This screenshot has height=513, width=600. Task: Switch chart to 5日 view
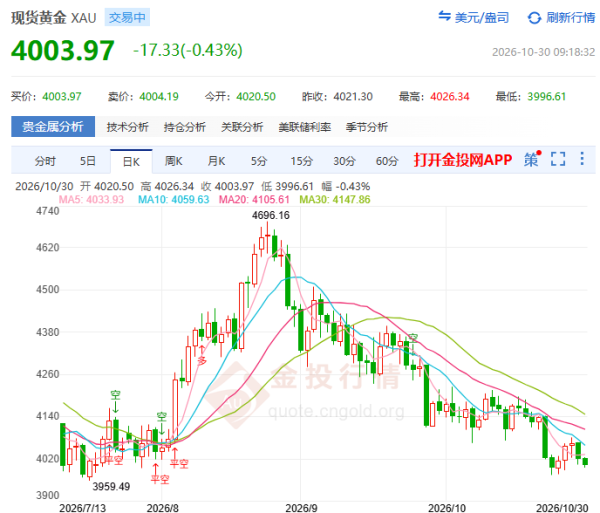[x=88, y=161]
